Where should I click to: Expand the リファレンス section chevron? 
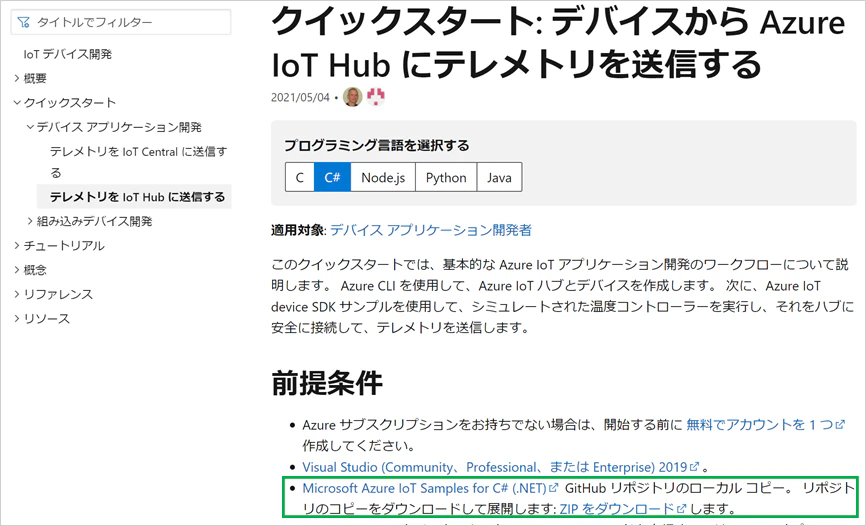click(17, 294)
